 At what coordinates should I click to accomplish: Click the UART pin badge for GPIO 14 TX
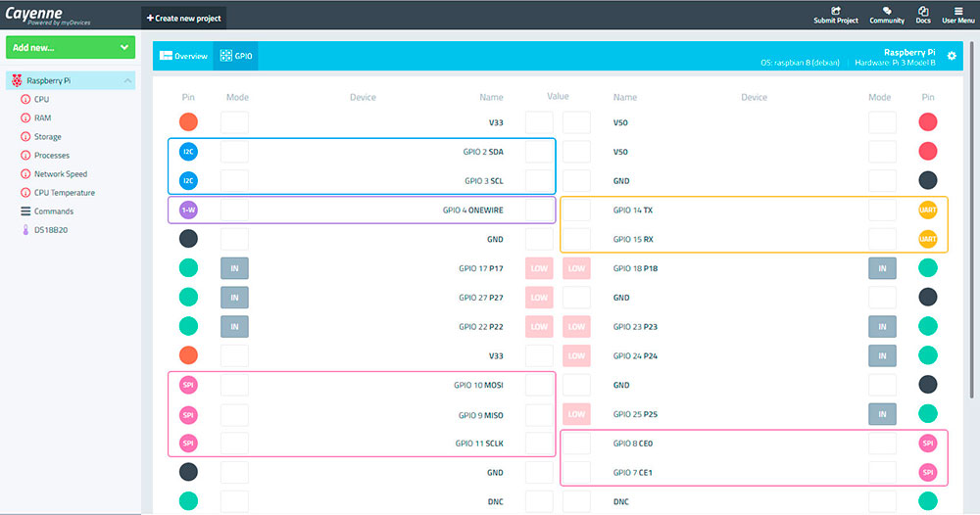928,210
